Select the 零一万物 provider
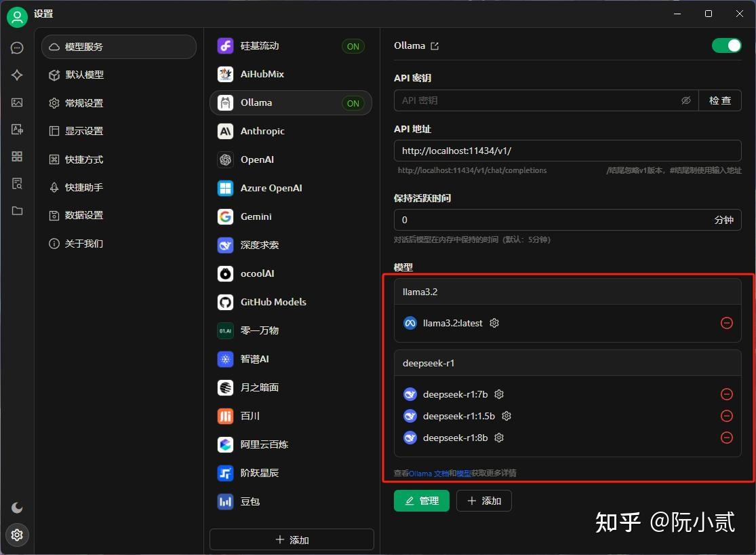Image resolution: width=756 pixels, height=555 pixels. 291,330
